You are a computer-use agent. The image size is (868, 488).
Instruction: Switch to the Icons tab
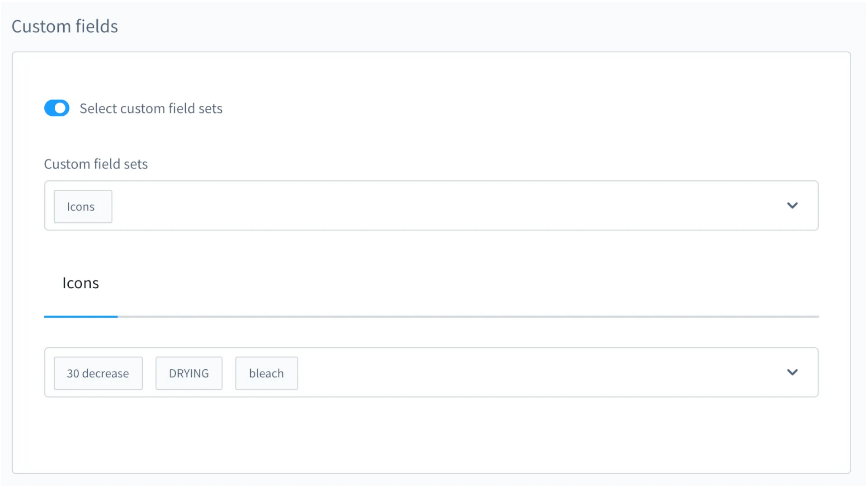(80, 283)
